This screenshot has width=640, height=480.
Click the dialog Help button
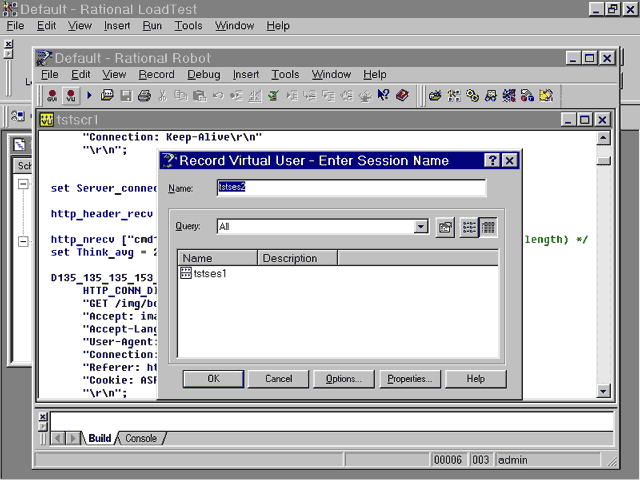pyautogui.click(x=476, y=379)
